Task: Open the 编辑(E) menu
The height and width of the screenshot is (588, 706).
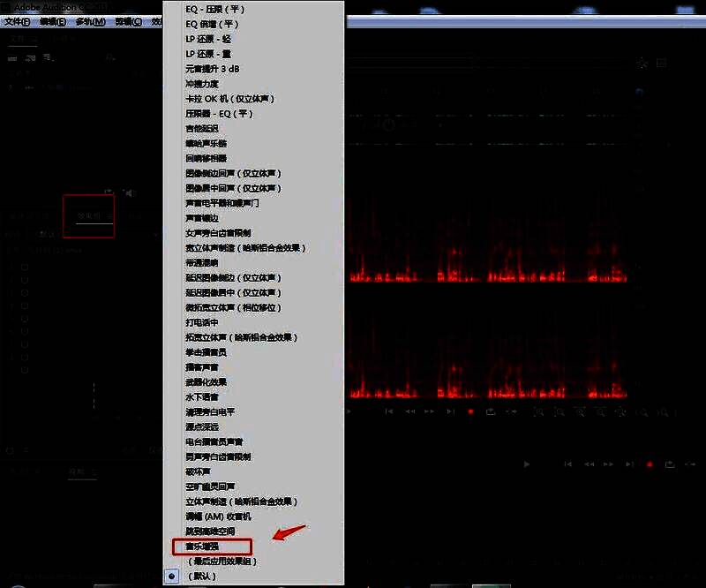Action: pyautogui.click(x=53, y=21)
